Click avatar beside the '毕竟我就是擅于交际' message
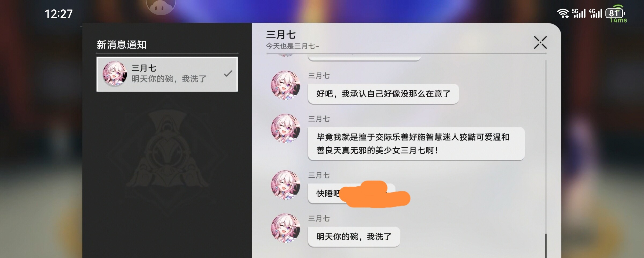The width and height of the screenshot is (644, 258). tap(285, 128)
